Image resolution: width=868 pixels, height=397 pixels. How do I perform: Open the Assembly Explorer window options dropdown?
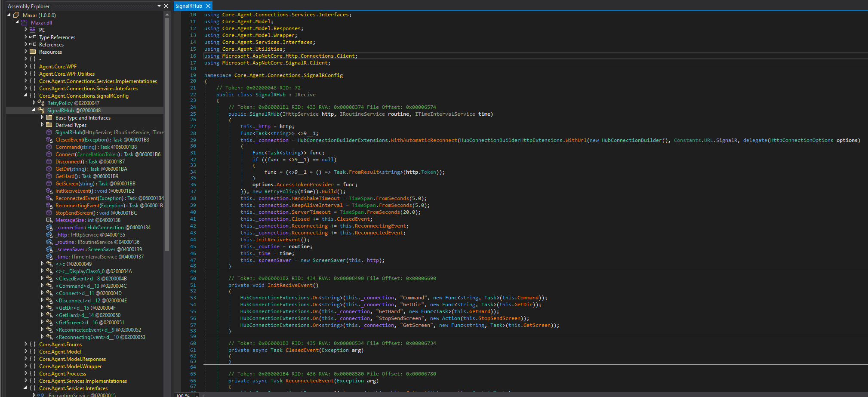pos(159,6)
